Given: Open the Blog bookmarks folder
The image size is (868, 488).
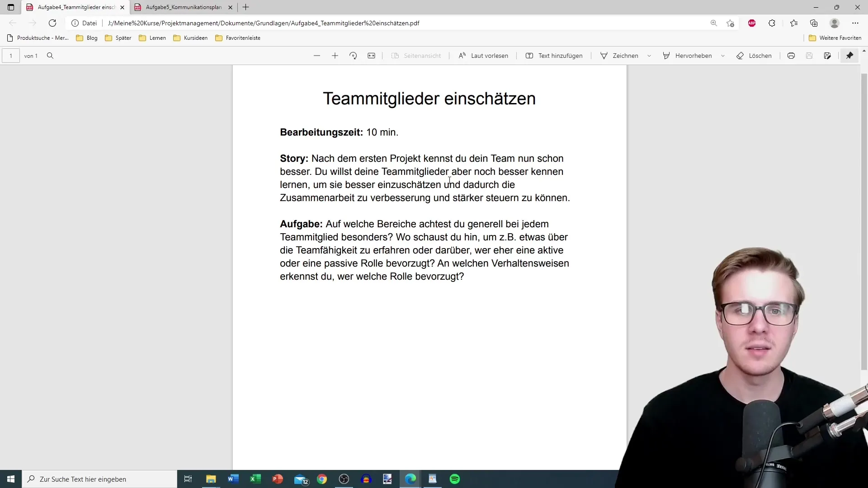Looking at the screenshot, I should (87, 38).
